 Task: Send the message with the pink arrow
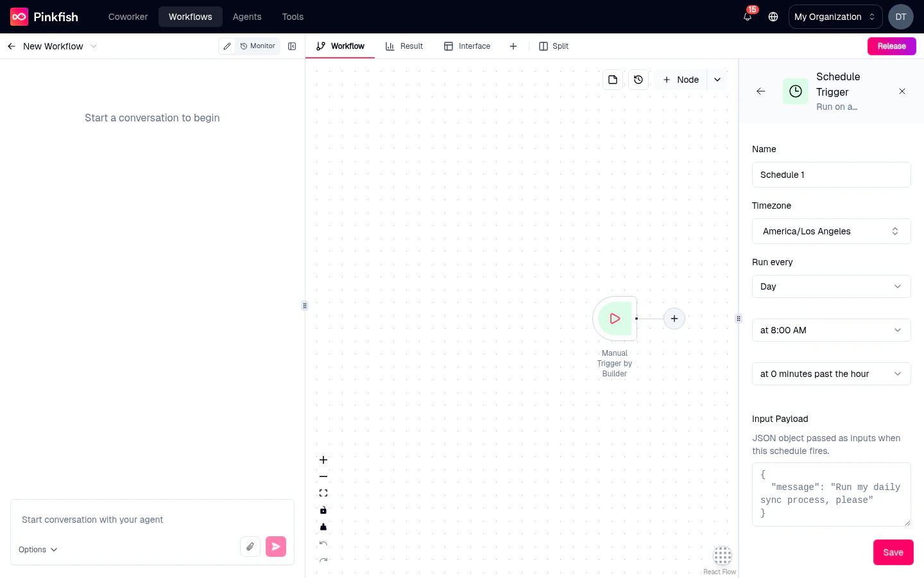[x=276, y=546]
